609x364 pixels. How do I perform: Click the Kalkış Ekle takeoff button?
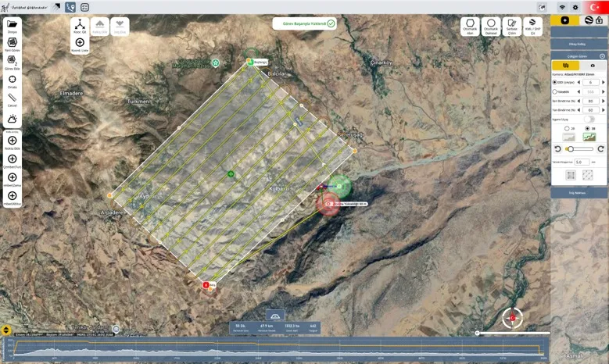100,26
